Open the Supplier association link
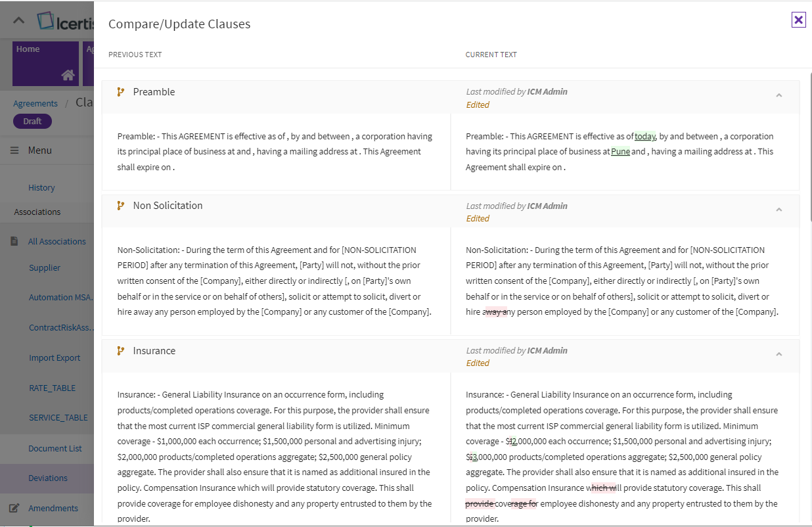812x527 pixels. [45, 267]
